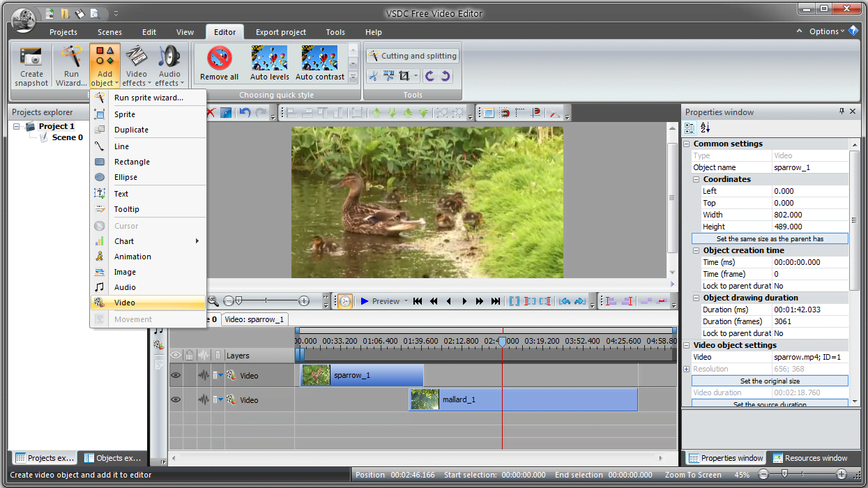
Task: Apply the Remove all quick style
Action: coord(219,63)
